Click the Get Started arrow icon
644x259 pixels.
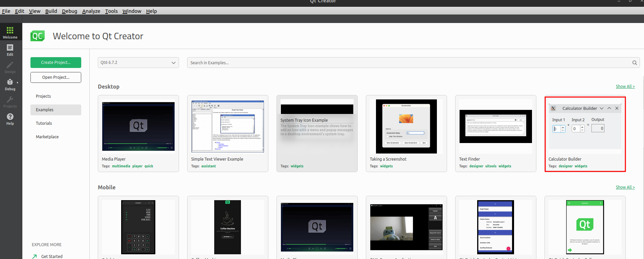tap(35, 256)
